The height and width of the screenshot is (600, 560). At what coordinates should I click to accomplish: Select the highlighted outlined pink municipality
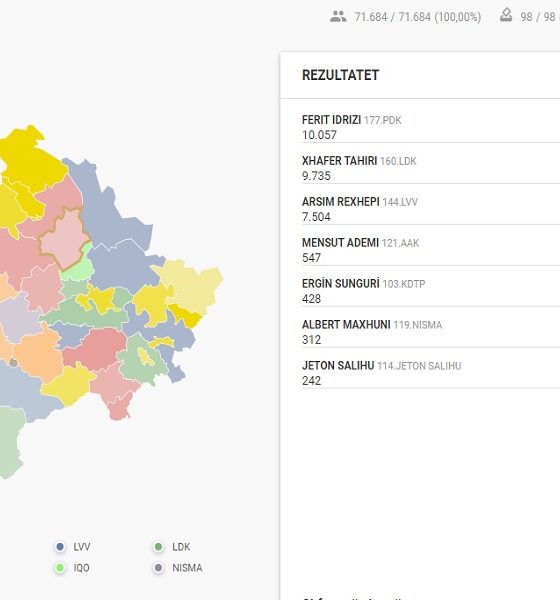tap(64, 238)
